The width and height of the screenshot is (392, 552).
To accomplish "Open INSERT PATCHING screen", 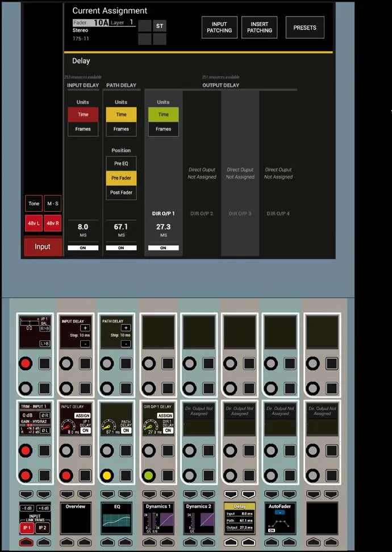I will 259,27.
